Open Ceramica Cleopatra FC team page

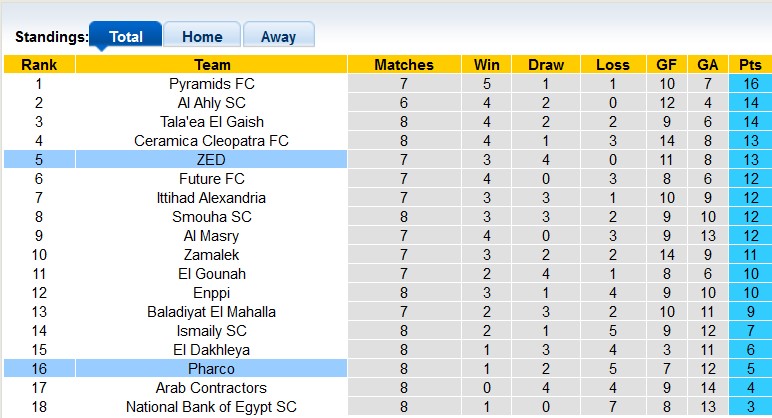(211, 140)
